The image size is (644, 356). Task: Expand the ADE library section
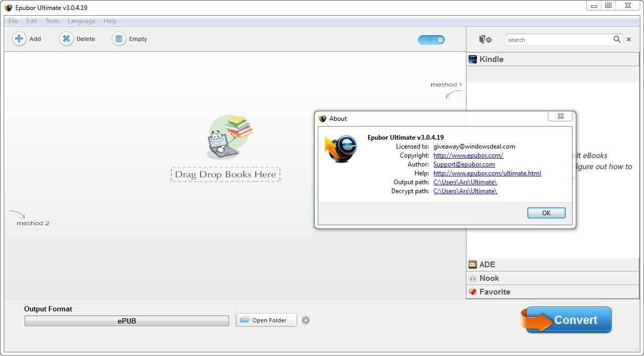tap(553, 265)
